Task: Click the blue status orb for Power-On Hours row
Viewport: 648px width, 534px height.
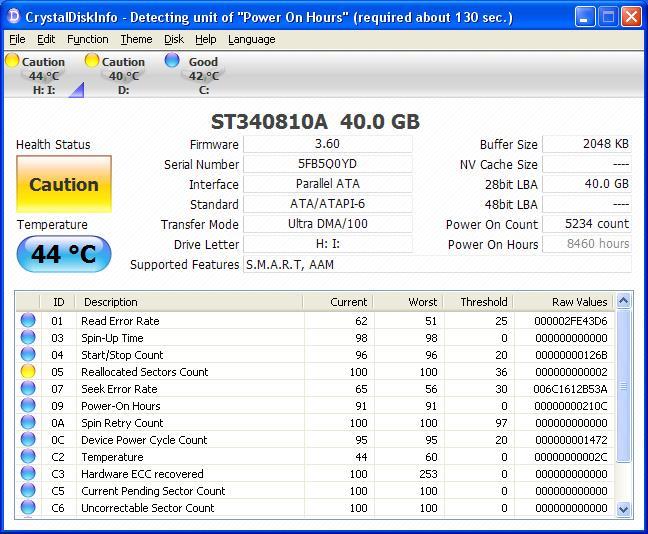Action: click(x=28, y=405)
